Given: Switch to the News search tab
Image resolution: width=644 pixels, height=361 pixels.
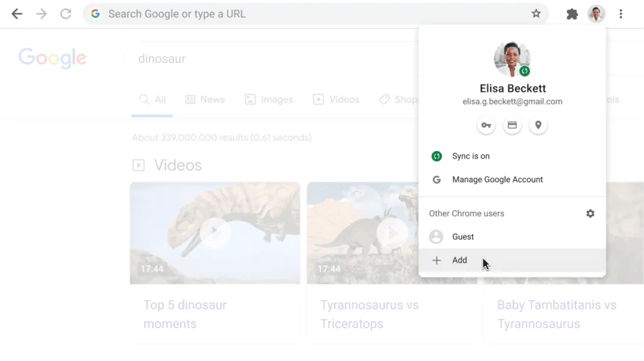Looking at the screenshot, I should click(205, 100).
